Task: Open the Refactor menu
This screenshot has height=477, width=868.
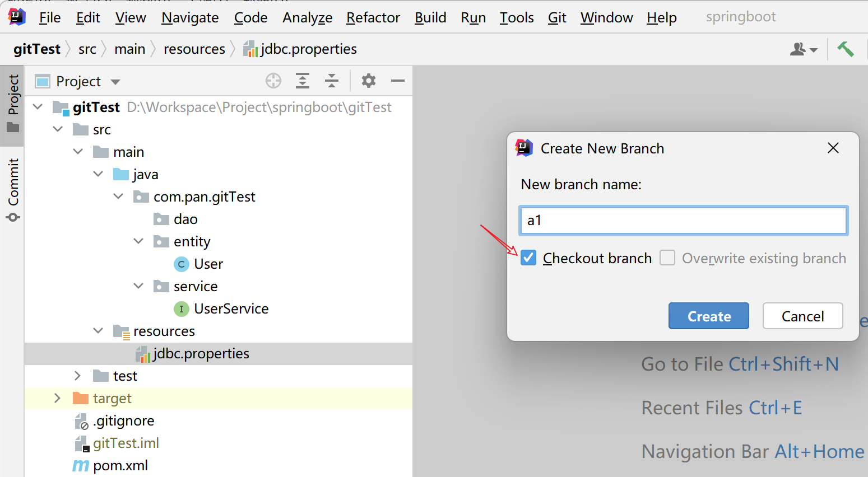Action: pyautogui.click(x=373, y=18)
